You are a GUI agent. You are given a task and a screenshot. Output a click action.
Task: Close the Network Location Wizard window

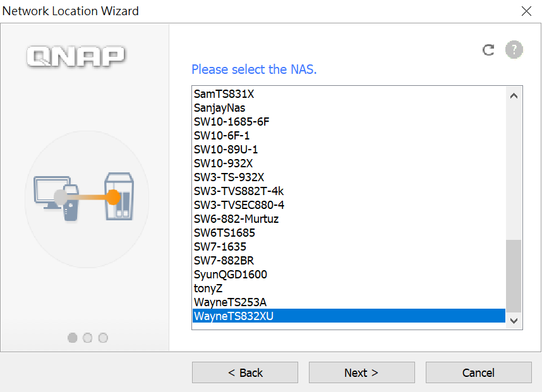pyautogui.click(x=526, y=11)
